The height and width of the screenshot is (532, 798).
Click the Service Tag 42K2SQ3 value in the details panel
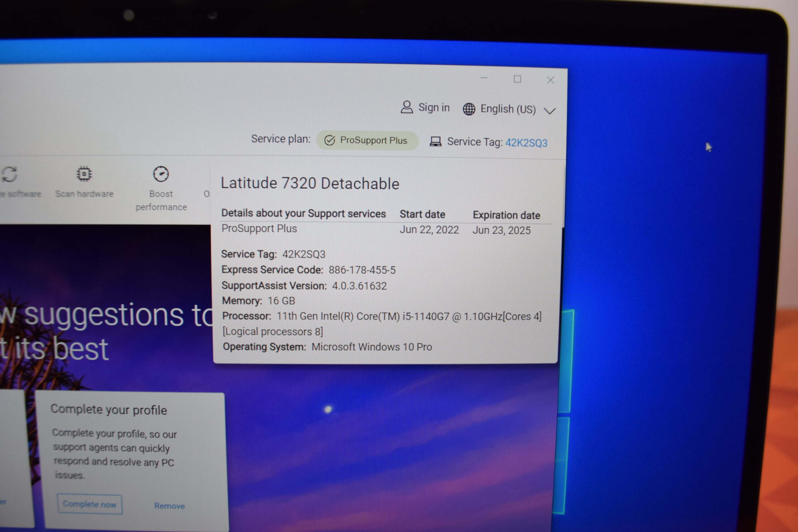pos(304,254)
